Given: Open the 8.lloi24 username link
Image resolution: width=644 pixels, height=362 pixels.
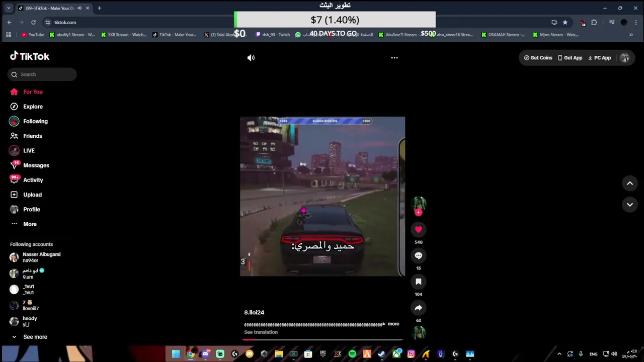Looking at the screenshot, I should [x=254, y=312].
